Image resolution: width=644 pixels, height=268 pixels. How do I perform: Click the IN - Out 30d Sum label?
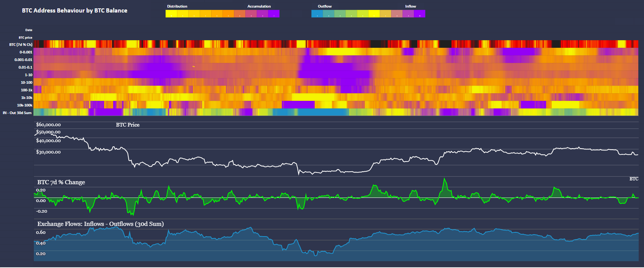17,113
